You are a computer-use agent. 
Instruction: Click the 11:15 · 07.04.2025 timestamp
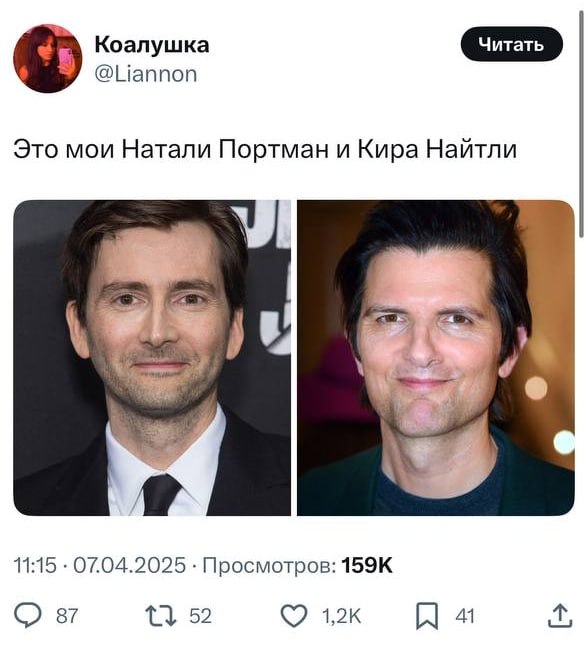point(100,565)
